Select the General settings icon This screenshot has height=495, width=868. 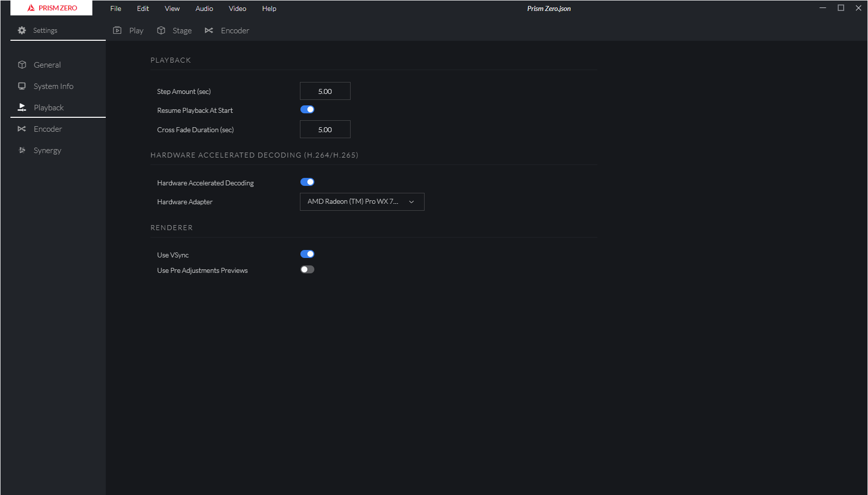(x=22, y=65)
